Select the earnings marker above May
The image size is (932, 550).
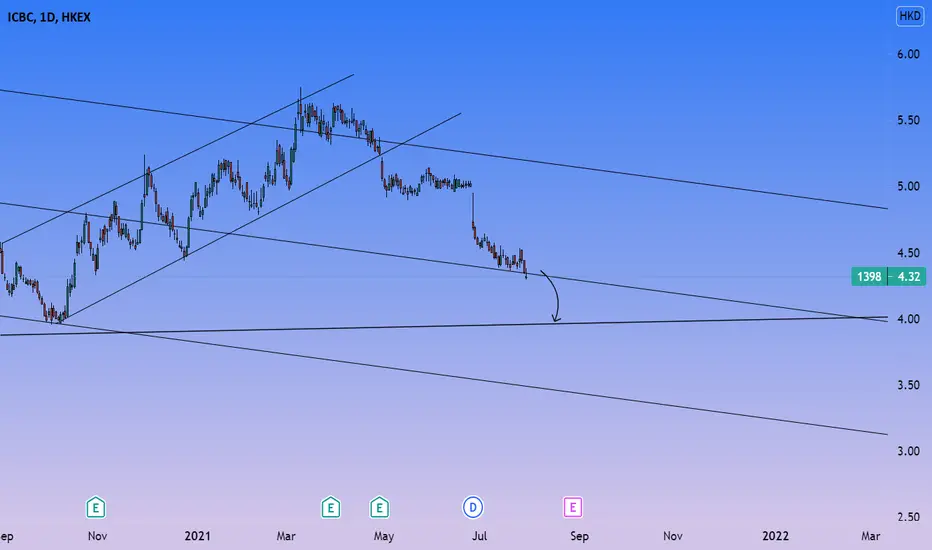[379, 508]
